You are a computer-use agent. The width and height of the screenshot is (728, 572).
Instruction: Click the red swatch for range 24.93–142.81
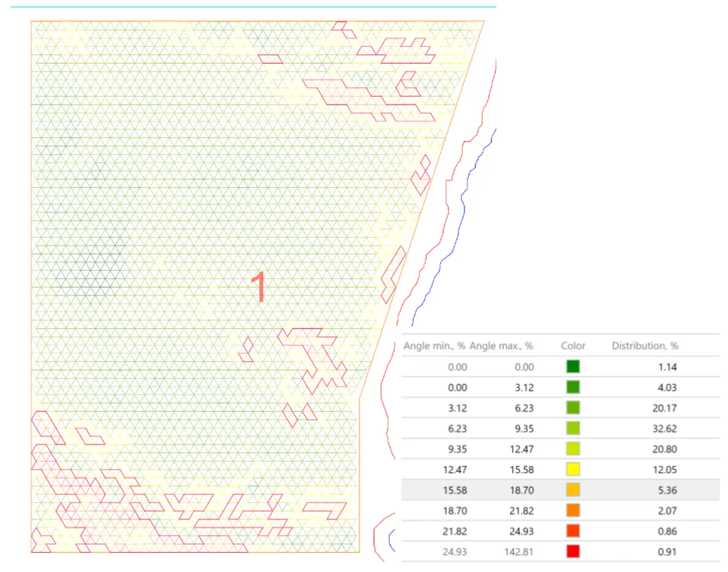573,551
